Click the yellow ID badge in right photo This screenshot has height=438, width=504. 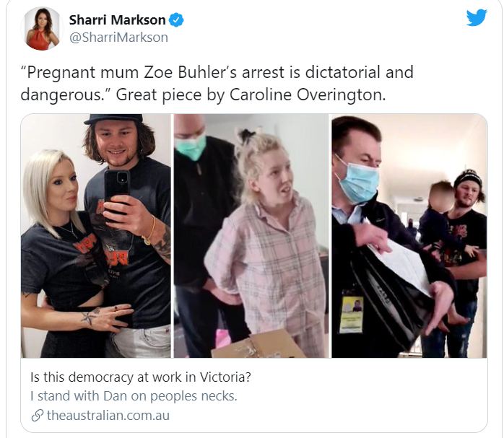(352, 315)
